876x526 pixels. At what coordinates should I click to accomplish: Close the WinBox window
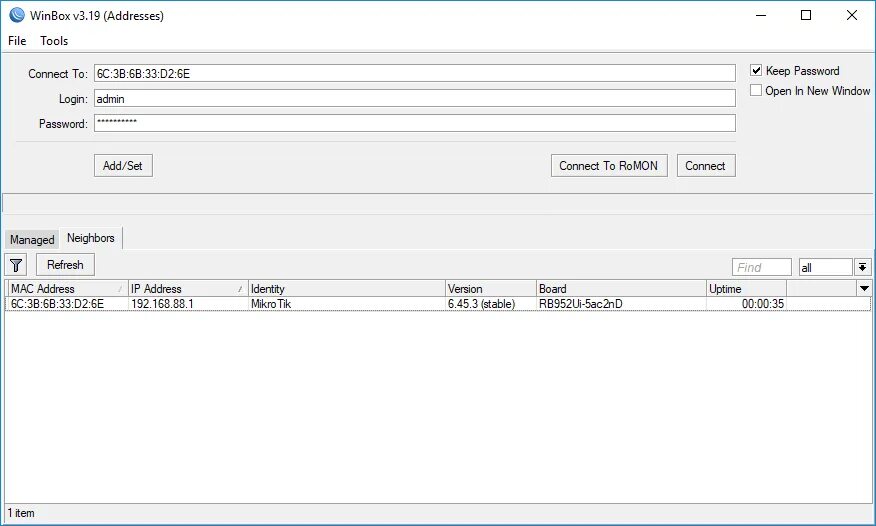[852, 15]
